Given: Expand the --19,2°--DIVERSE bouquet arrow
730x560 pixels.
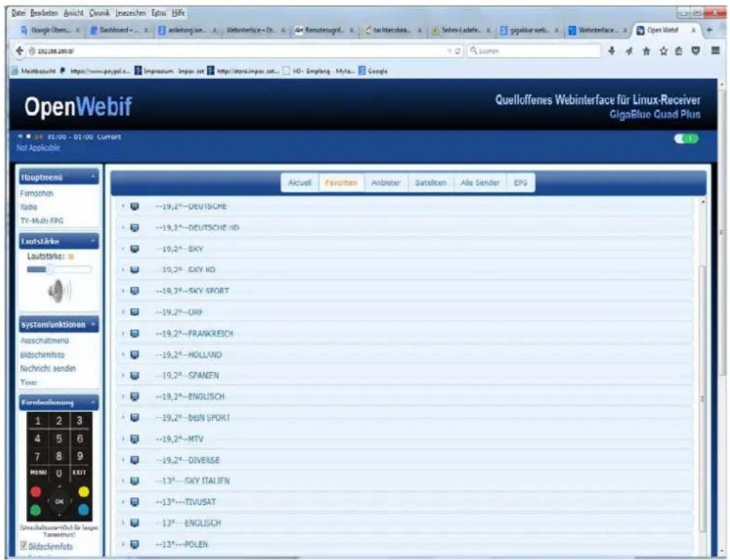Looking at the screenshot, I should [123, 460].
